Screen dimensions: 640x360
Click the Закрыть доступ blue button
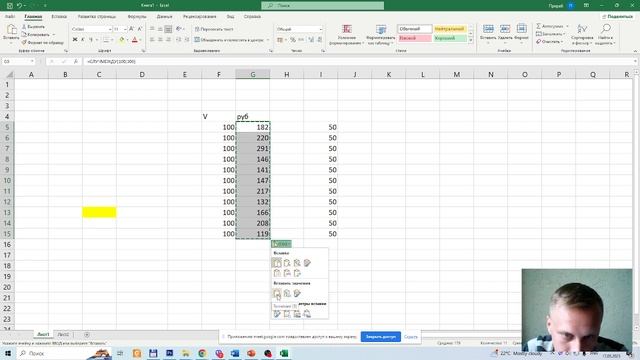click(380, 337)
